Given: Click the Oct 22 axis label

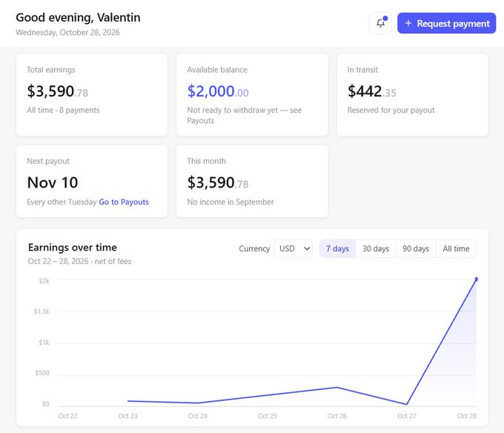Looking at the screenshot, I should 68,416.
